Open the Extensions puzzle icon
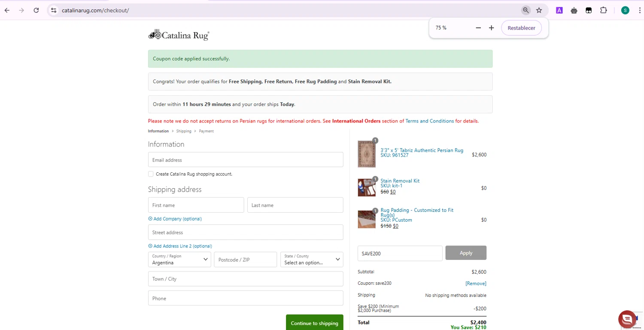This screenshot has height=330, width=644. [604, 10]
